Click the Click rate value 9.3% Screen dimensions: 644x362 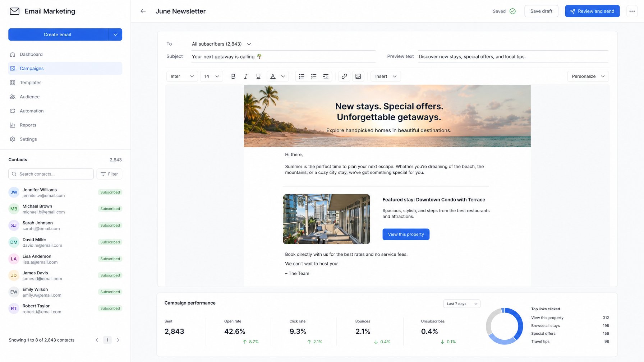coord(298,331)
